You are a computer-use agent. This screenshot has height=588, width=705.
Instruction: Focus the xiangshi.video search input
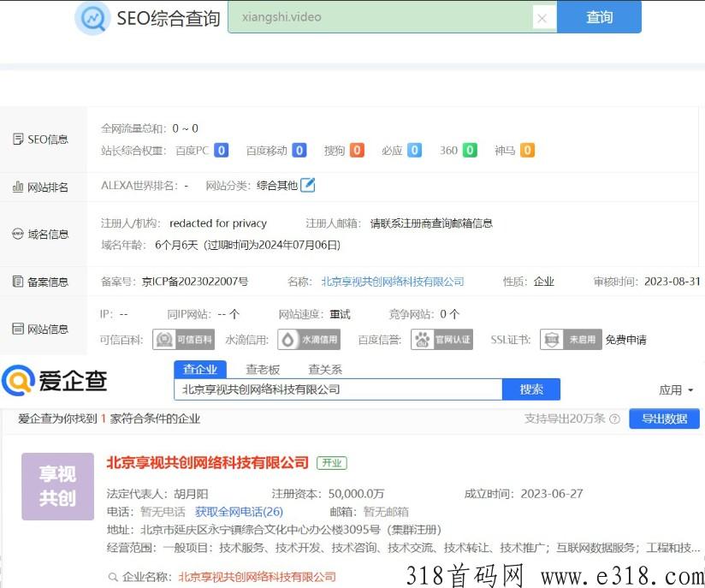pyautogui.click(x=380, y=17)
